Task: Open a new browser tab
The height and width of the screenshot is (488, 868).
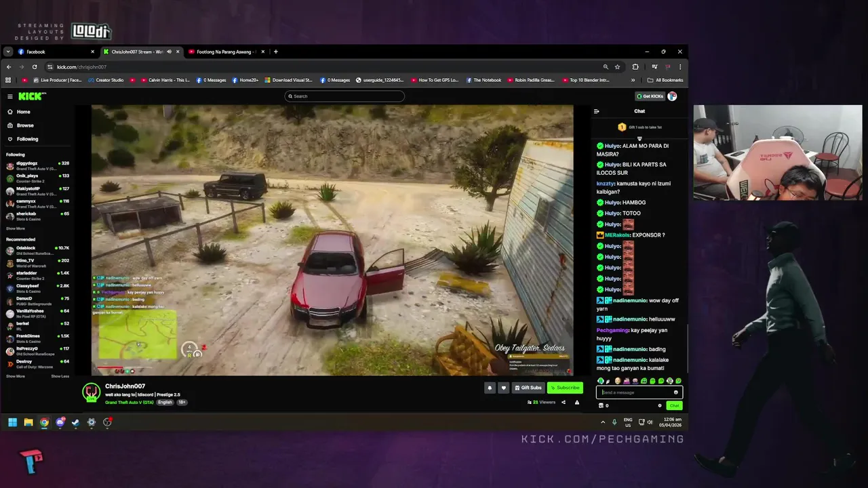Action: pos(275,52)
